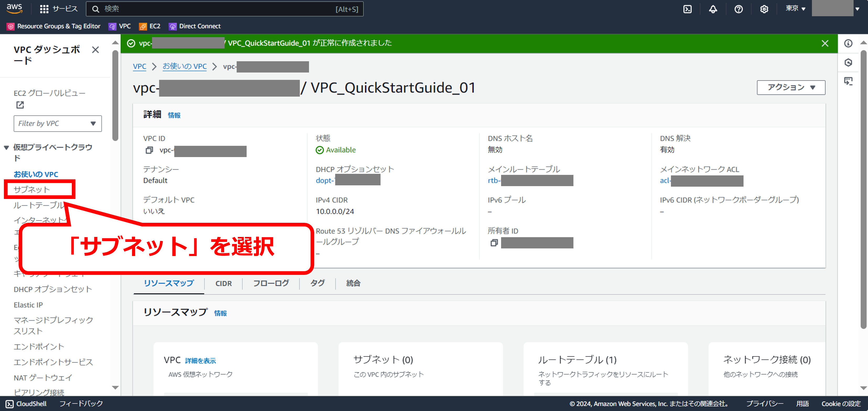Click VPC breadcrumb link

[x=139, y=66]
